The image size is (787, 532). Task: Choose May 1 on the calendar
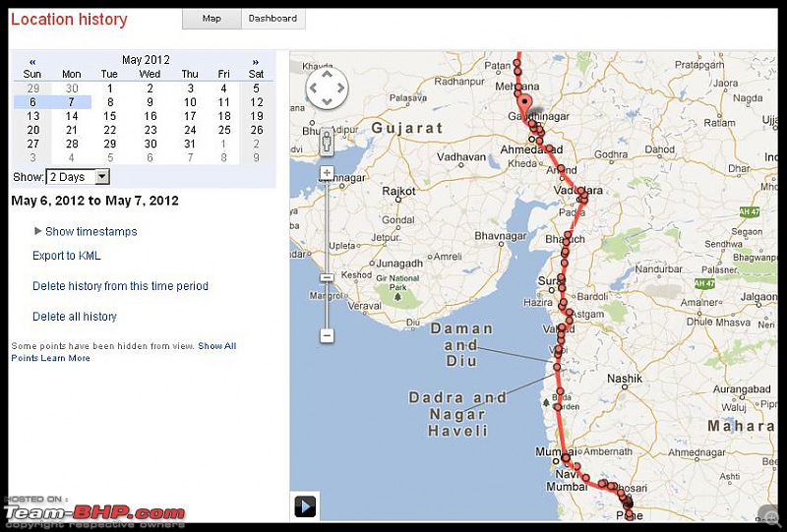[x=109, y=89]
